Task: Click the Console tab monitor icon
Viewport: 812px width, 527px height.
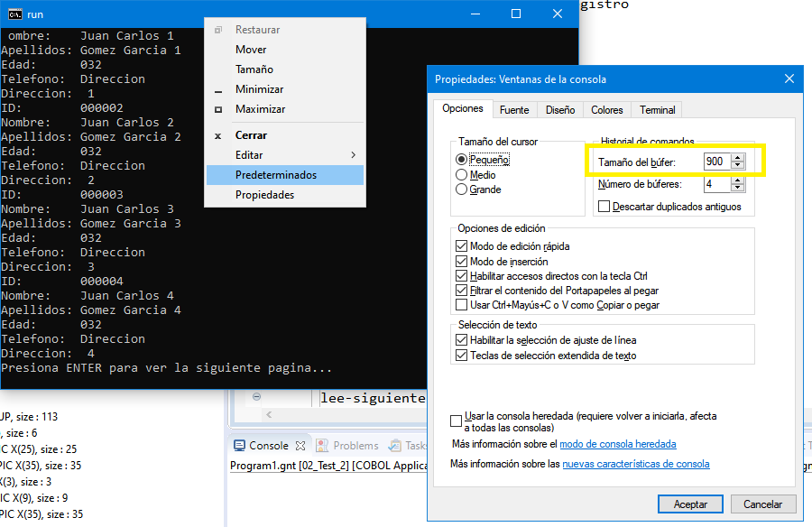Action: tap(239, 446)
